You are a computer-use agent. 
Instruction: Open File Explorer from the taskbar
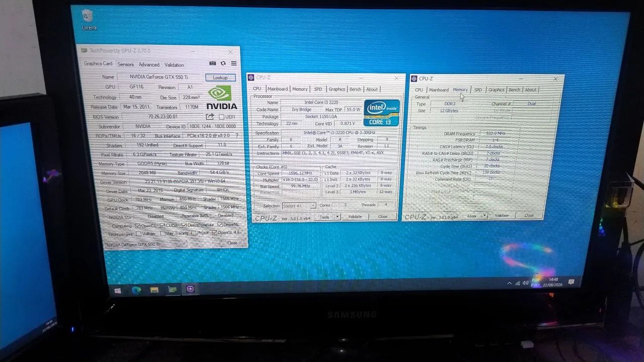(x=154, y=290)
